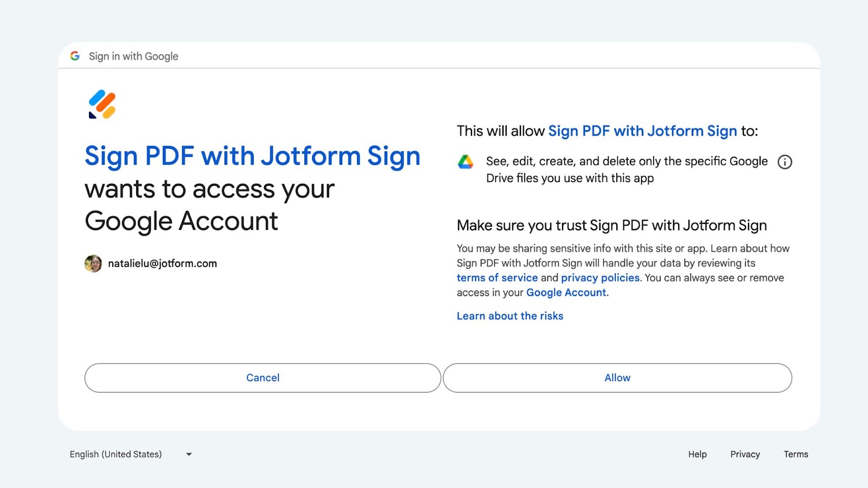This screenshot has width=868, height=488.
Task: Click the Cancel button
Action: 263,378
